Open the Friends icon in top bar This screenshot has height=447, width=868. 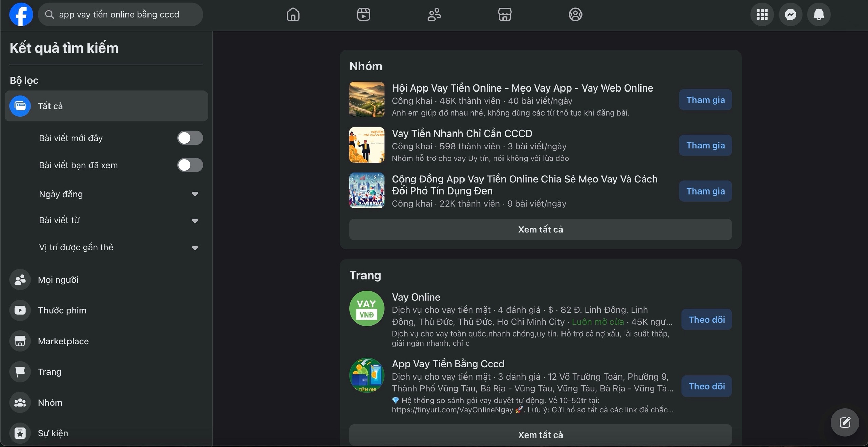pyautogui.click(x=434, y=15)
